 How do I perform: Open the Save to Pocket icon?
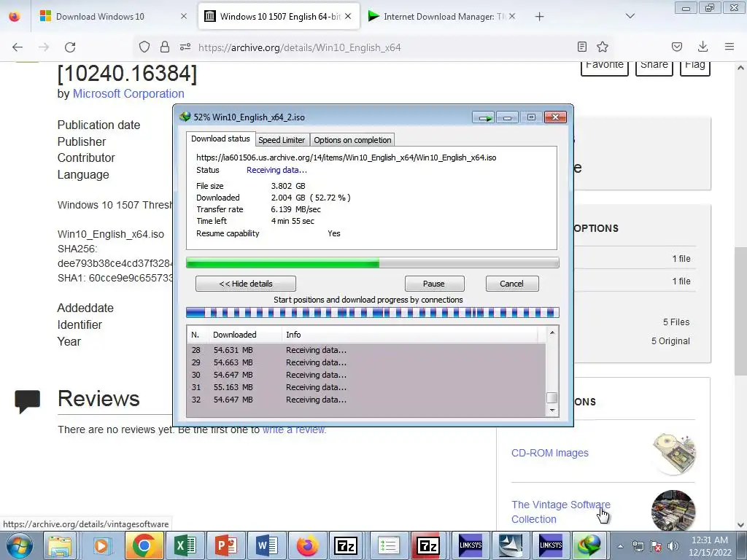coord(677,47)
